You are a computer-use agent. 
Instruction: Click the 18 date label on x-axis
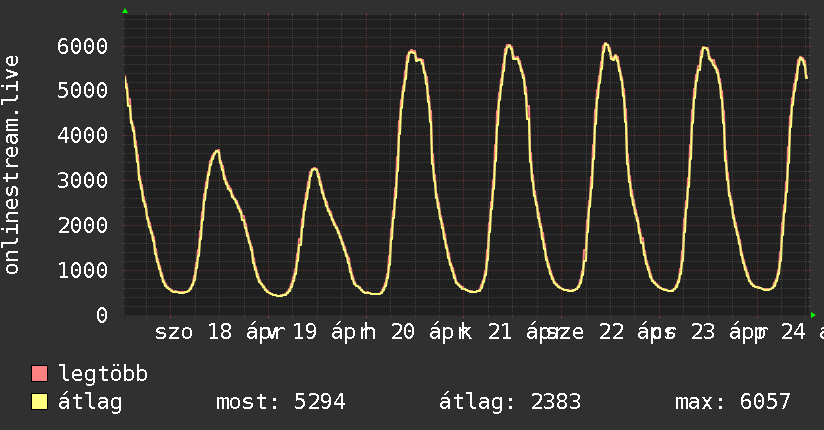pos(219,333)
